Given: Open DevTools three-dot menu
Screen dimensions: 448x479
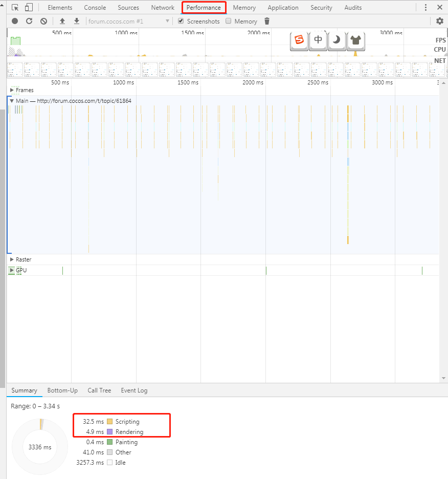Looking at the screenshot, I should [425, 7].
